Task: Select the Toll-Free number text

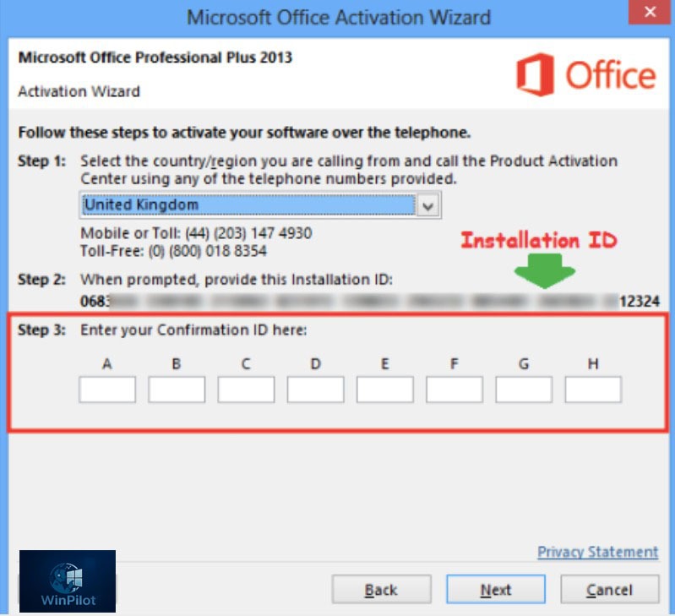Action: pos(173,251)
